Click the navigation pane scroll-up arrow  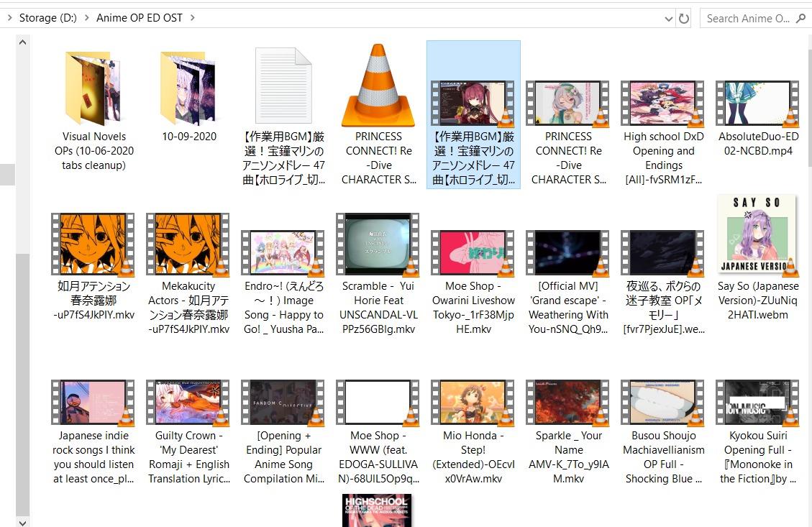(x=23, y=42)
